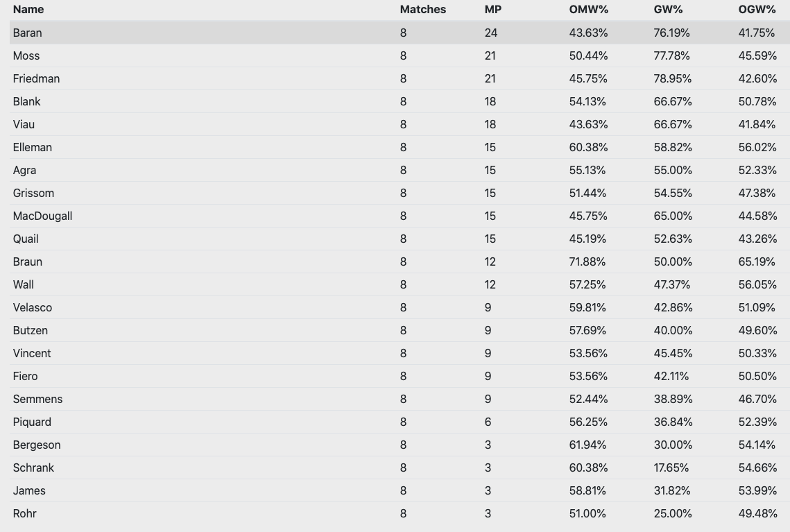This screenshot has height=532, width=790.
Task: Select Schrank's GW% value 17.65%
Action: tap(671, 467)
